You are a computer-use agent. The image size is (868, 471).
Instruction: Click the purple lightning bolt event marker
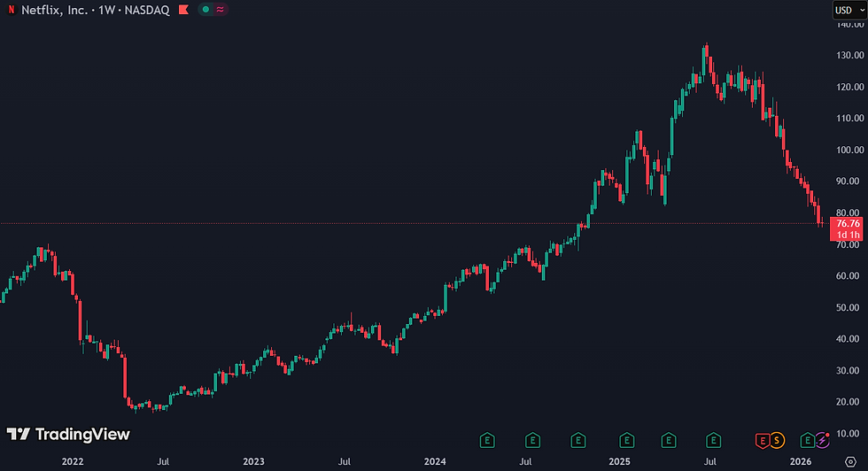(x=823, y=440)
